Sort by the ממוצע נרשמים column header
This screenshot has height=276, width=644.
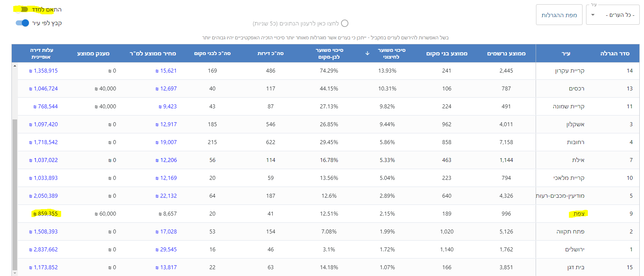click(506, 53)
